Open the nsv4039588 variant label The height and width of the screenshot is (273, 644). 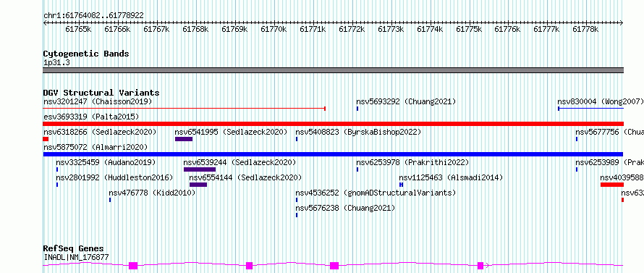622,177
